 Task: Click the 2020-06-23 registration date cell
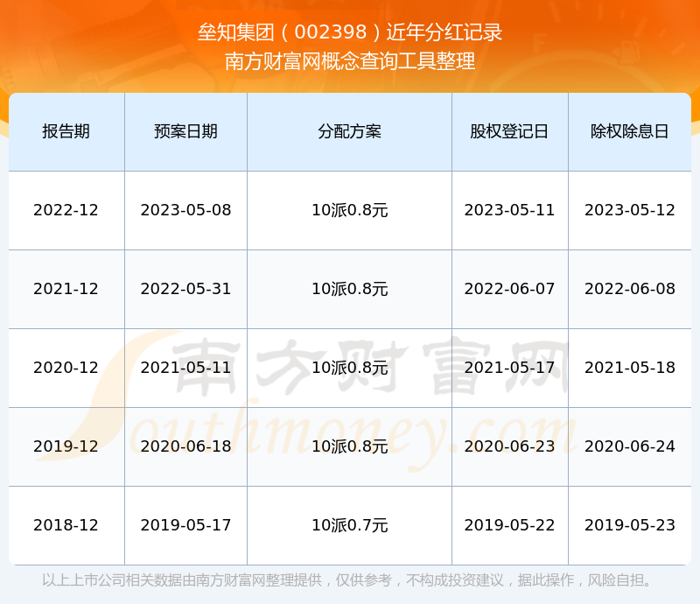coord(509,446)
